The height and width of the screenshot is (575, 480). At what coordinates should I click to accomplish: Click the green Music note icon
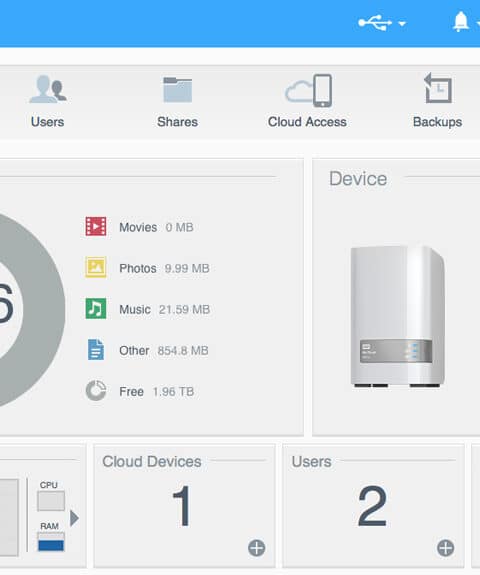point(96,308)
